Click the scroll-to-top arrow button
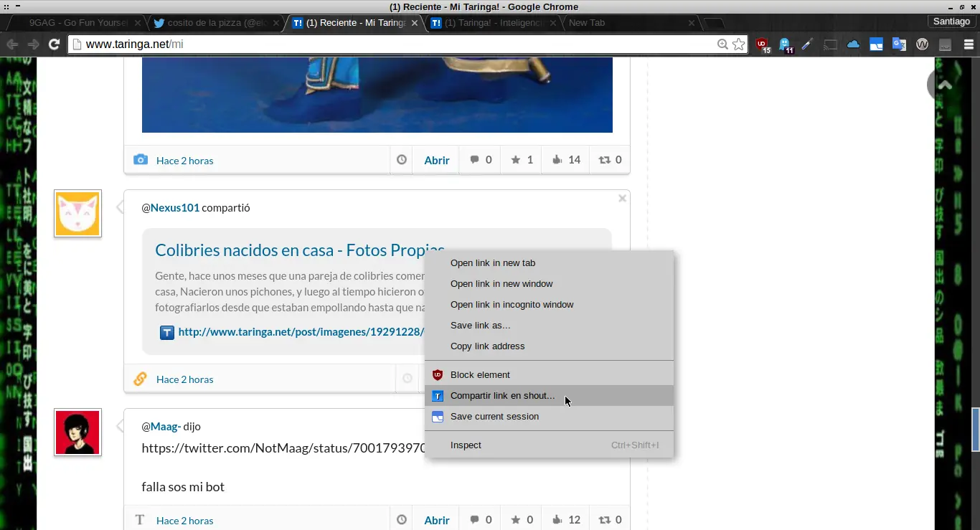This screenshot has width=980, height=530. [945, 85]
